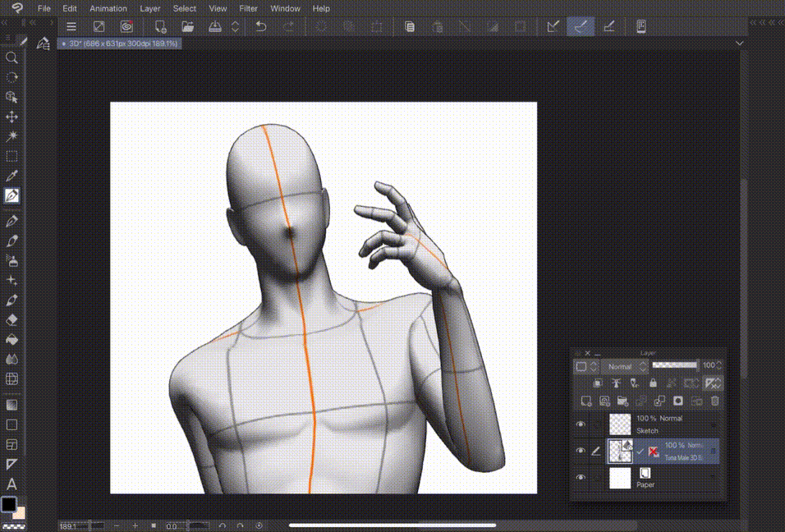The image size is (785, 532).
Task: Toggle the Lock layer icon
Action: pos(653,383)
